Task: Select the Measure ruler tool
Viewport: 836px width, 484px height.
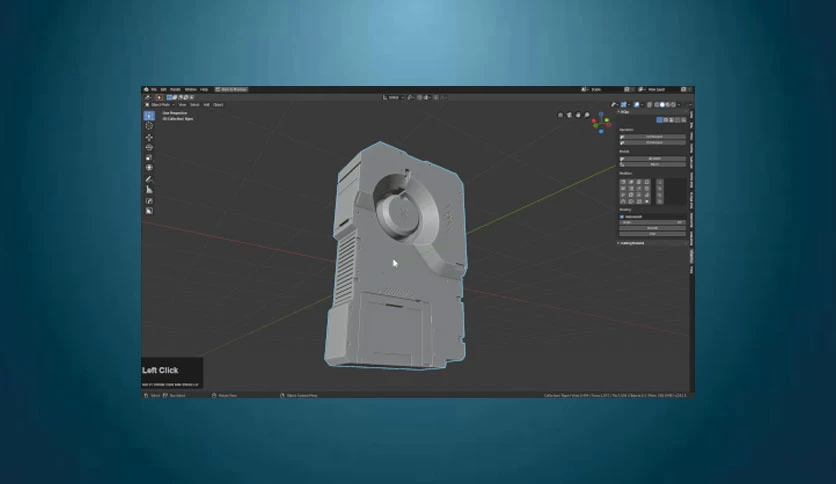Action: tap(149, 190)
